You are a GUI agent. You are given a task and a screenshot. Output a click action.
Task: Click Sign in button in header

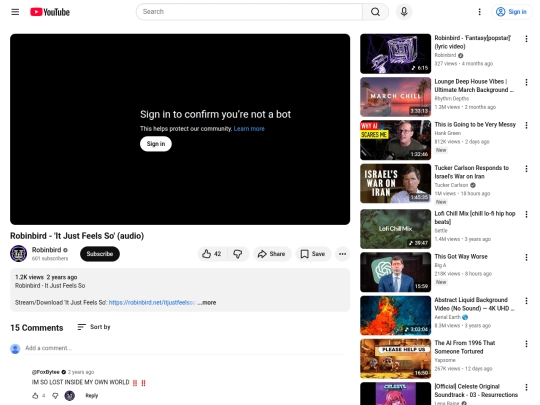[x=511, y=12]
